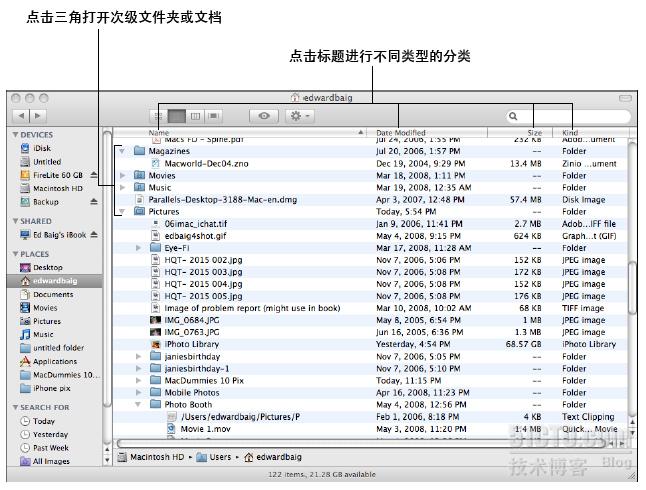Eject Ed Baig's iBook
This screenshot has height=490, width=646.
[94, 235]
